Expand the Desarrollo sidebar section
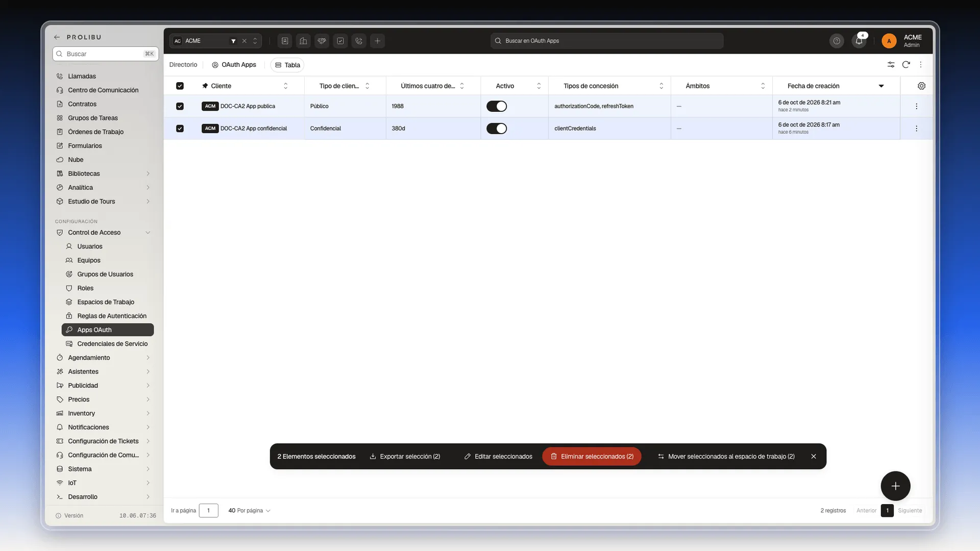 click(104, 496)
